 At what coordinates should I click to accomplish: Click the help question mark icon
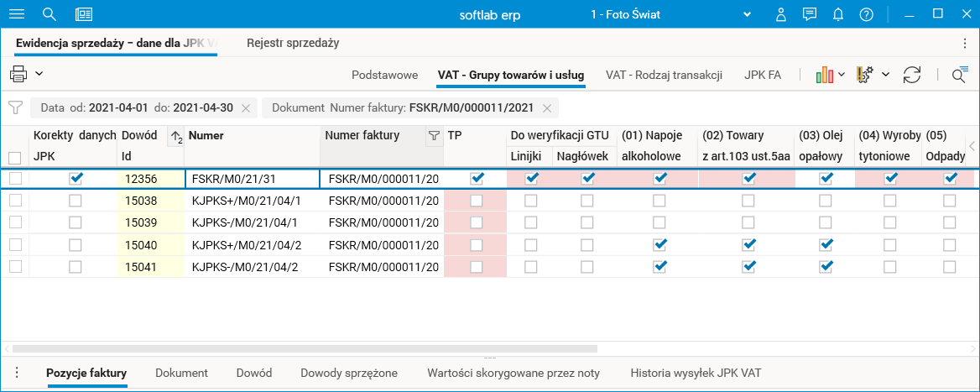click(x=867, y=14)
